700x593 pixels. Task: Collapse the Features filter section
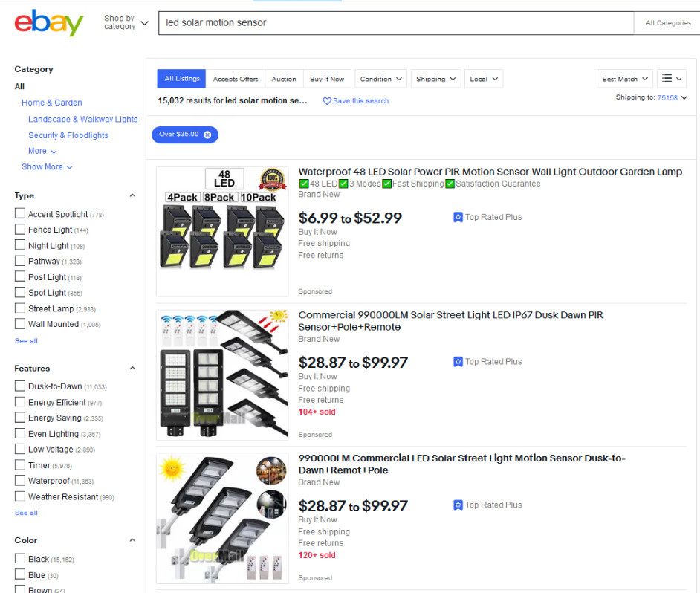click(132, 368)
